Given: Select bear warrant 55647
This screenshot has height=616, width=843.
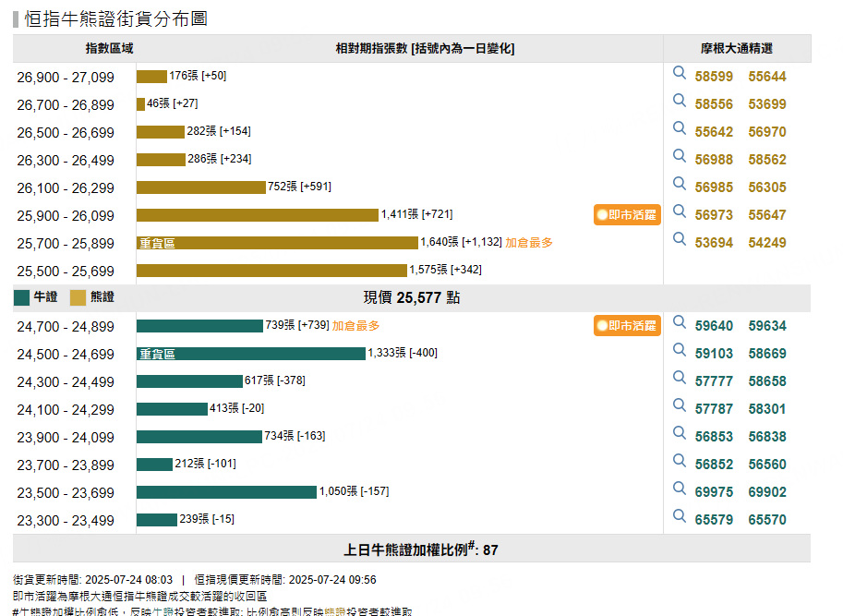Looking at the screenshot, I should click(x=767, y=215).
